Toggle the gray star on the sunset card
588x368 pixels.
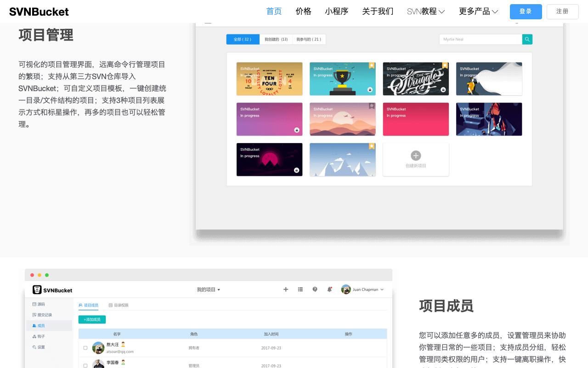(372, 106)
